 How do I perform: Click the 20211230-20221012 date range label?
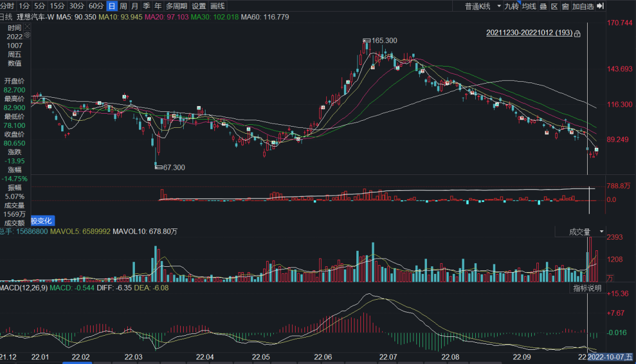point(529,33)
